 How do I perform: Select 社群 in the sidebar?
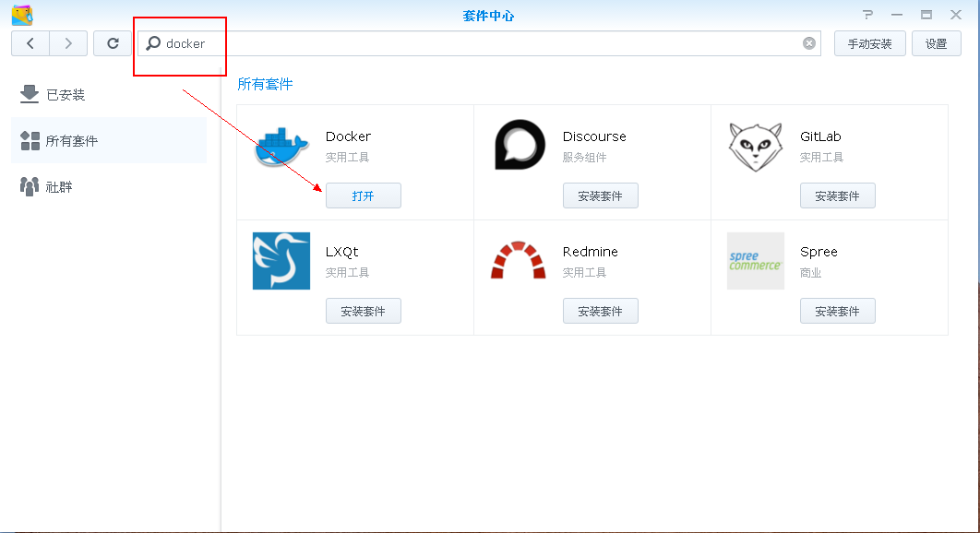tap(109, 187)
